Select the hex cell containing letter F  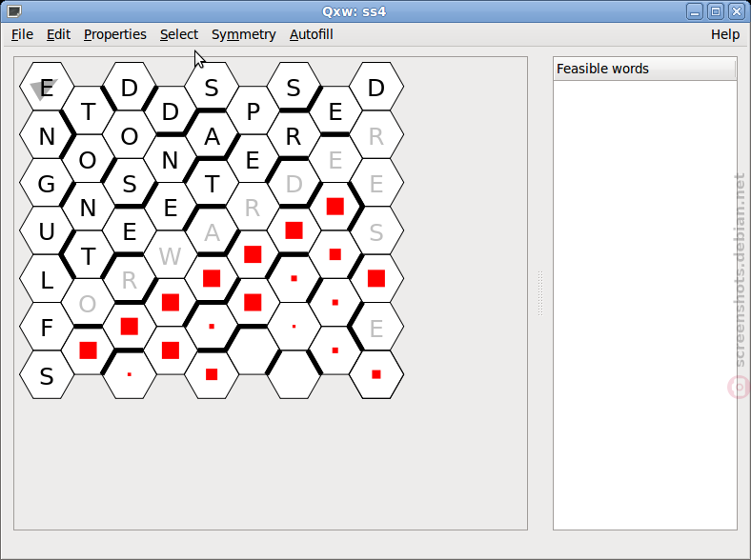pyautogui.click(x=47, y=328)
